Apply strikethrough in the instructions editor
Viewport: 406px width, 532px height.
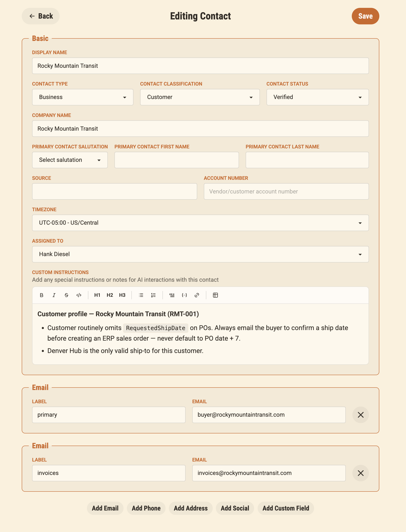(66, 295)
